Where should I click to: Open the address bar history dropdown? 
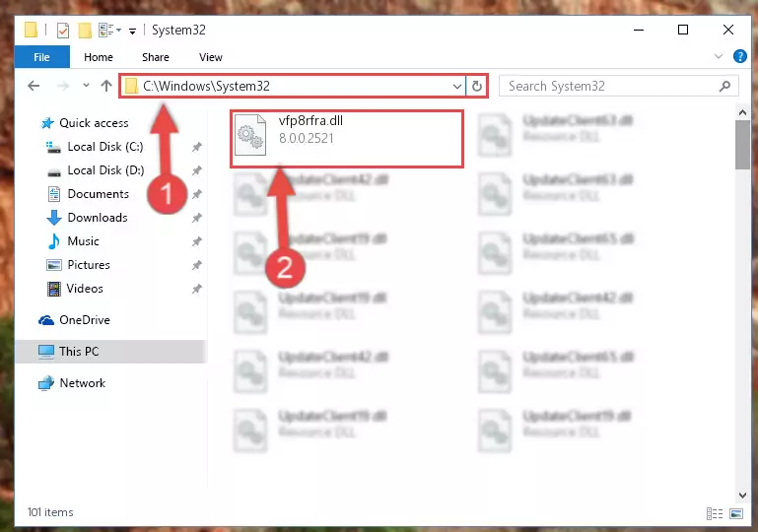[x=456, y=86]
